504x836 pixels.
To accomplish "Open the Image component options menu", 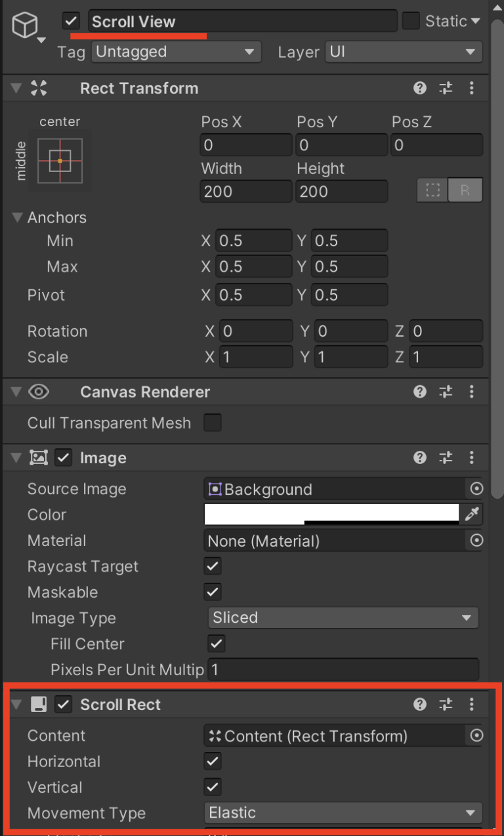I will (x=472, y=457).
